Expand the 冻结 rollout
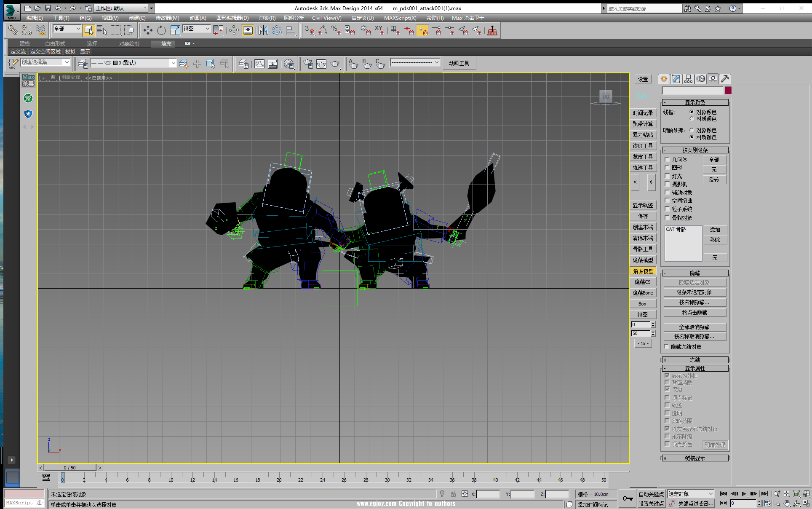This screenshot has width=812, height=509. pos(695,360)
